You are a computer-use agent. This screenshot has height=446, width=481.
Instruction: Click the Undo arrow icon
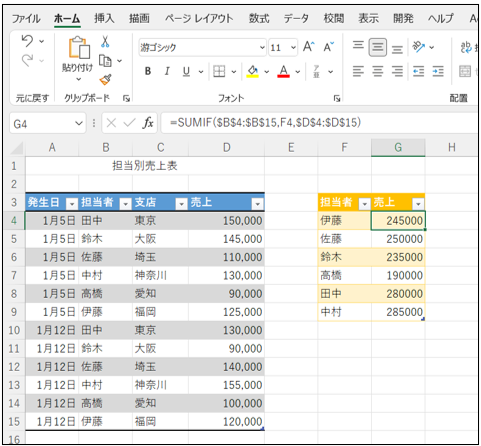(x=27, y=41)
